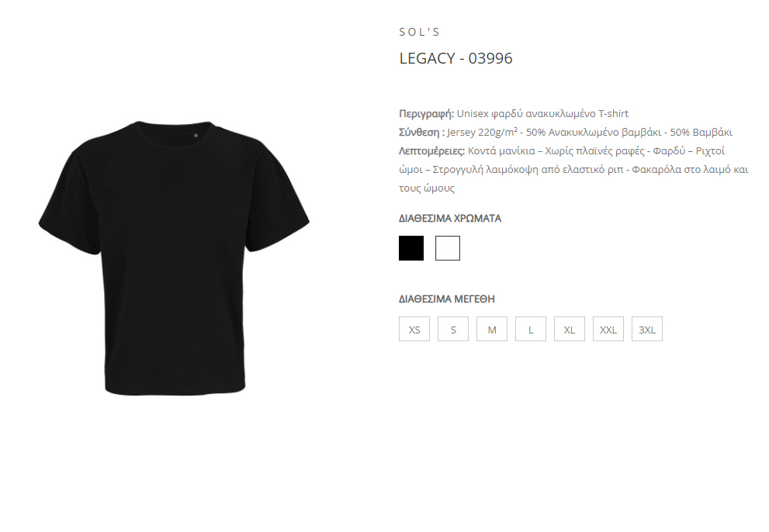
Task: Pick the M size option
Action: [492, 329]
